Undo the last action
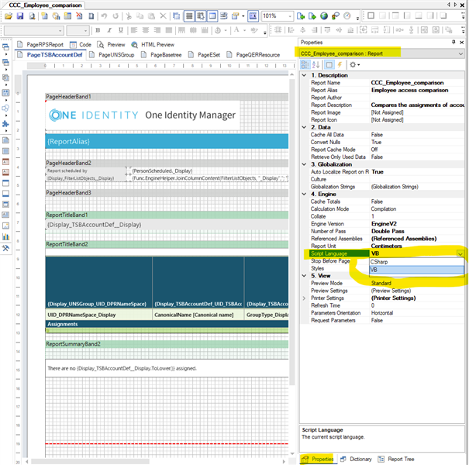The width and height of the screenshot is (476, 465). [104, 16]
